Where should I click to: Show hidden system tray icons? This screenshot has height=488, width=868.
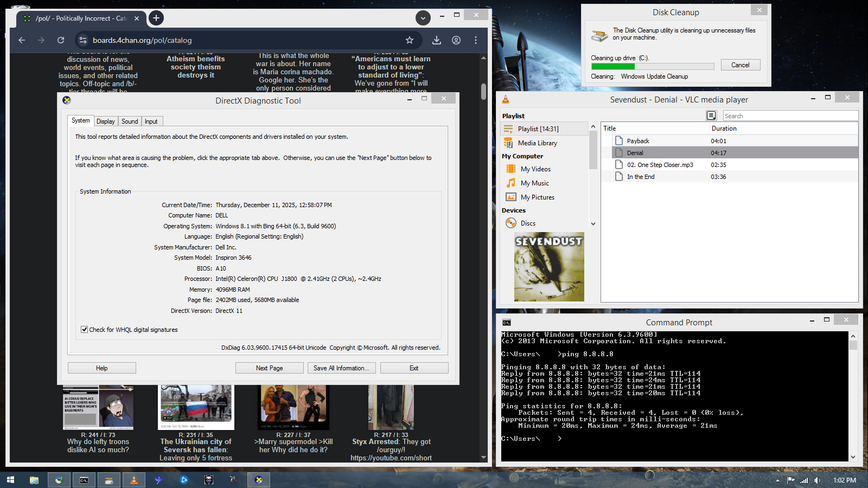pos(777,480)
